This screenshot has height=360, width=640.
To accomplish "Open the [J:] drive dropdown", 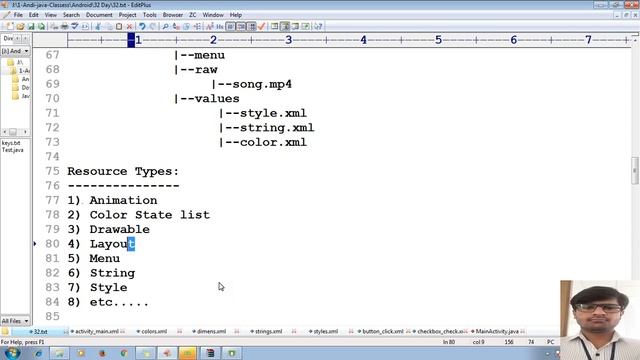I will tap(27, 51).
